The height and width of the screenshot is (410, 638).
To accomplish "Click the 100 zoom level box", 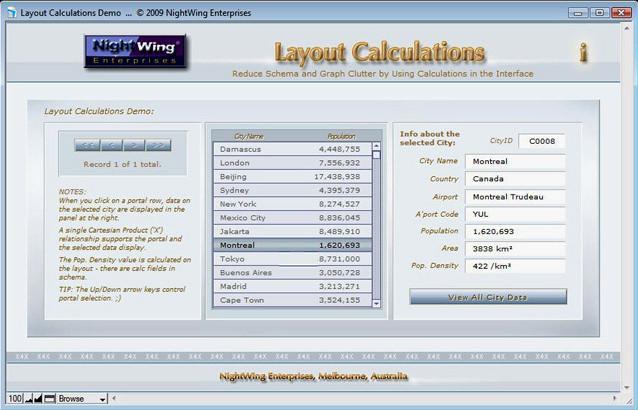I will coord(15,399).
